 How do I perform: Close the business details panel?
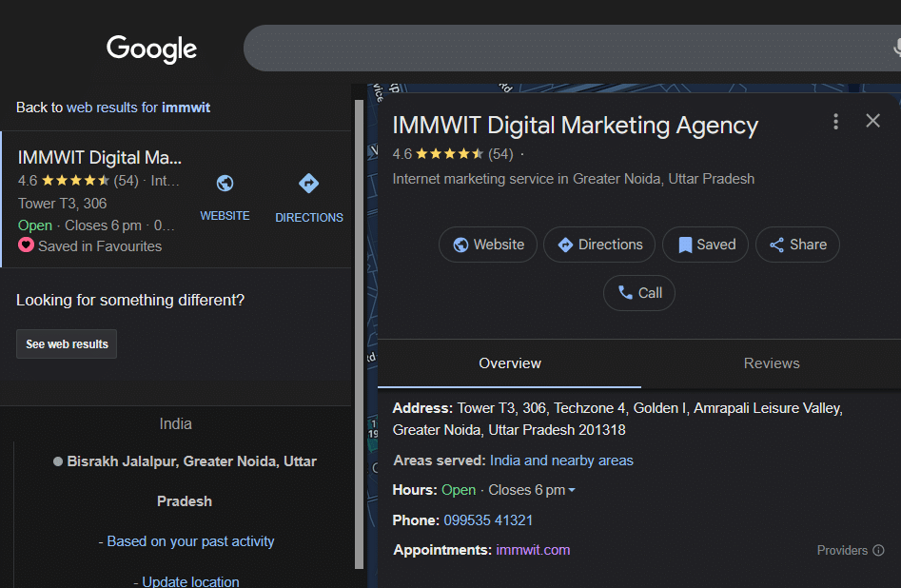click(872, 121)
